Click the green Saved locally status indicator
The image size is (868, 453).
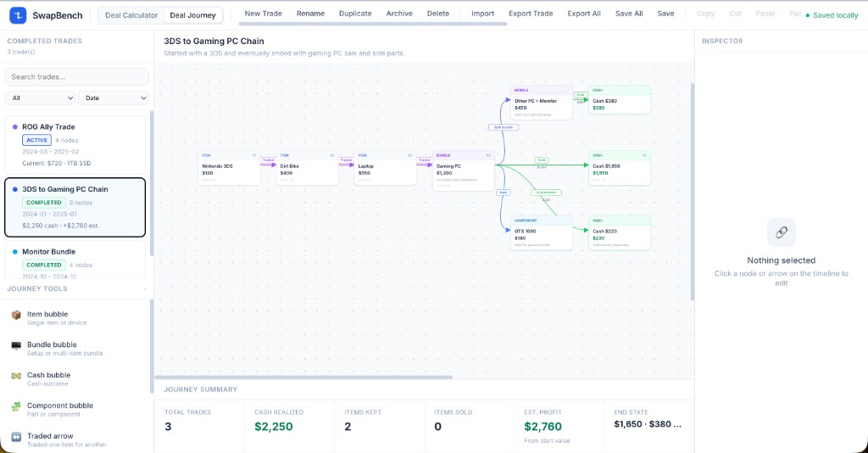(832, 15)
